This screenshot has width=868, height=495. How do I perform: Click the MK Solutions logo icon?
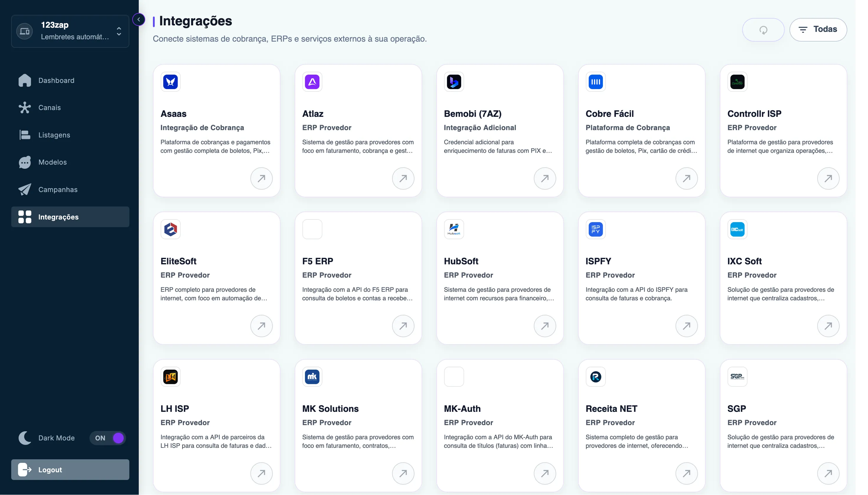click(312, 377)
